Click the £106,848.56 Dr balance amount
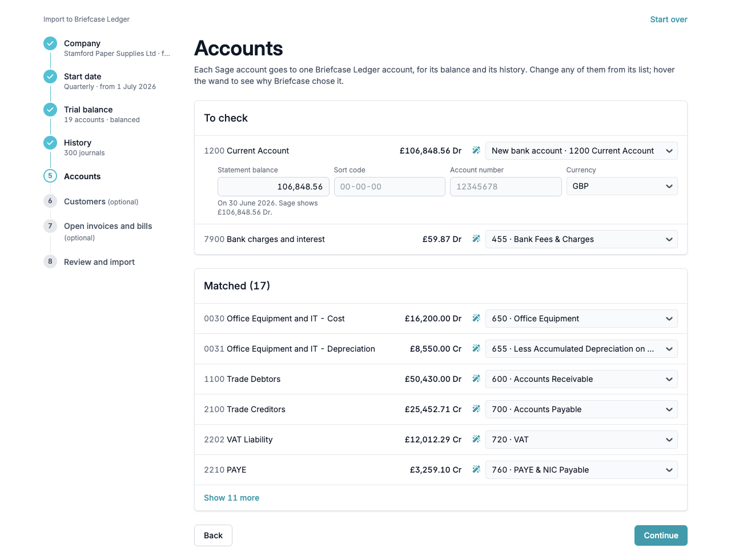The height and width of the screenshot is (560, 731). tap(431, 151)
